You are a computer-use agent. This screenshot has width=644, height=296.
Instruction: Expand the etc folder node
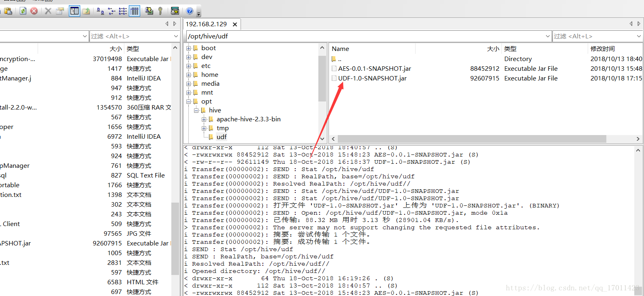tap(189, 66)
